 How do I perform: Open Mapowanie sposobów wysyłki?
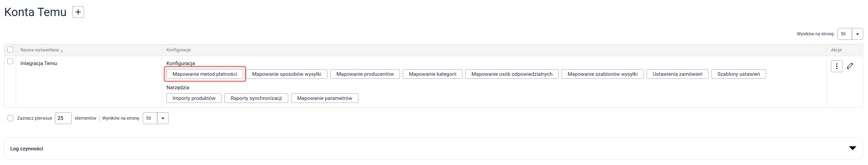point(286,74)
